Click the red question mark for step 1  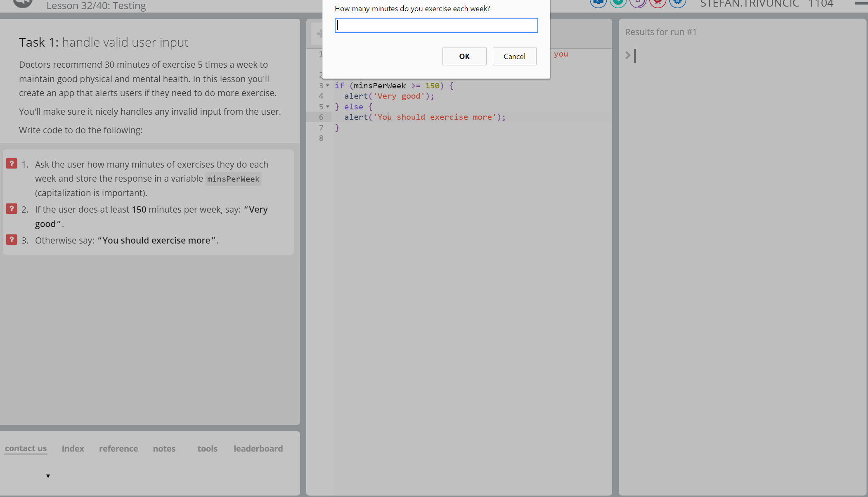tap(12, 164)
